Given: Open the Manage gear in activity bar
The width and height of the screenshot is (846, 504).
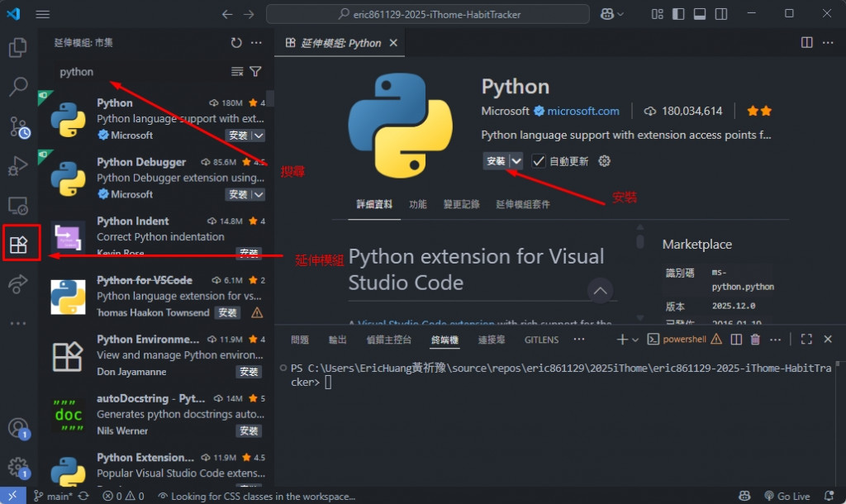Looking at the screenshot, I should click(x=18, y=468).
